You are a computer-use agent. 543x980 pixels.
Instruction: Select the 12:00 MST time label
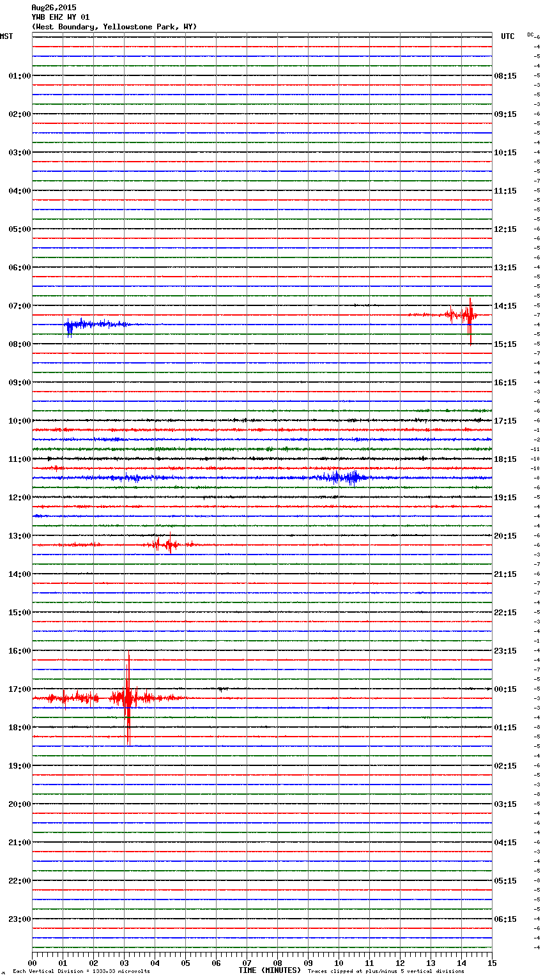pyautogui.click(x=19, y=498)
